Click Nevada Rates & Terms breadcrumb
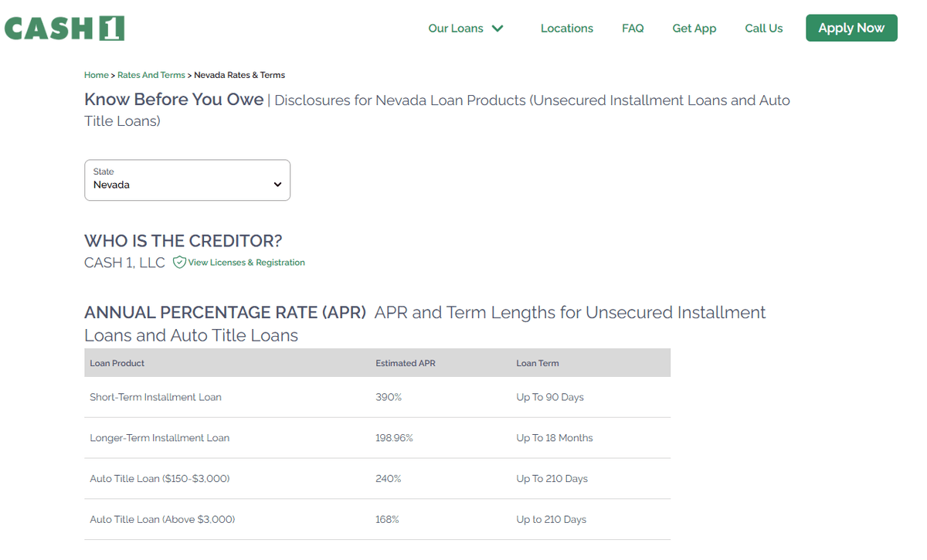The width and height of the screenshot is (927, 560). [x=239, y=75]
